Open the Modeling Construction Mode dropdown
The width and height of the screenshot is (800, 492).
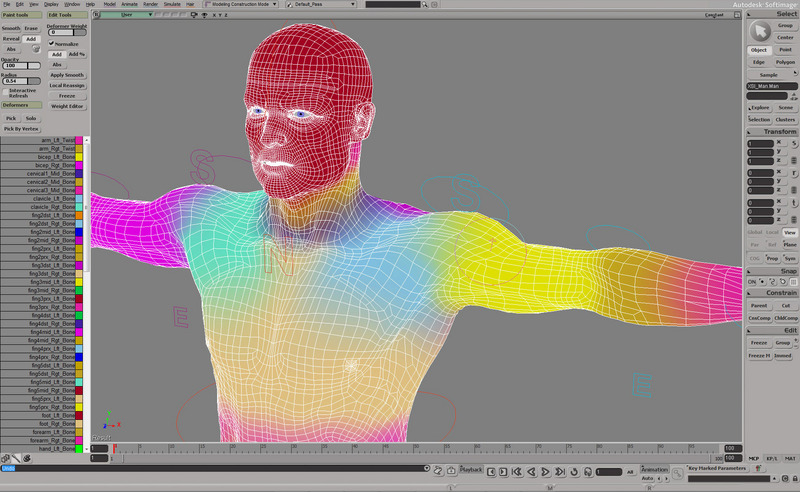click(x=241, y=4)
